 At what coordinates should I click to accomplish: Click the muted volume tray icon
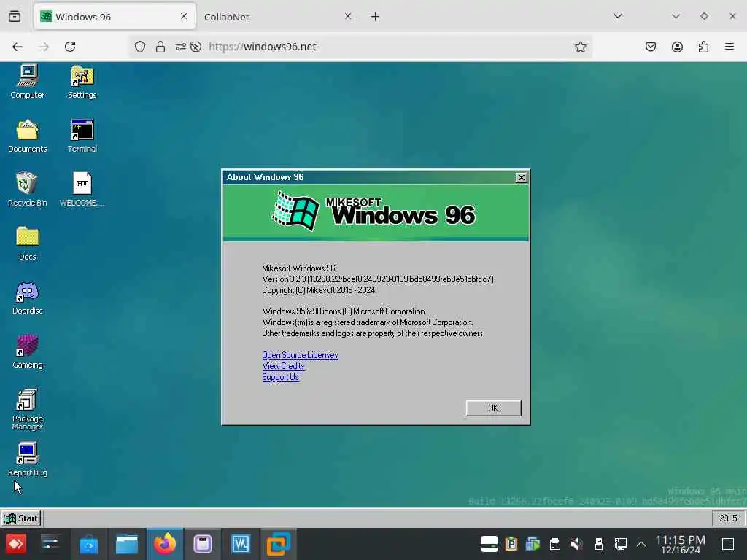click(x=576, y=544)
